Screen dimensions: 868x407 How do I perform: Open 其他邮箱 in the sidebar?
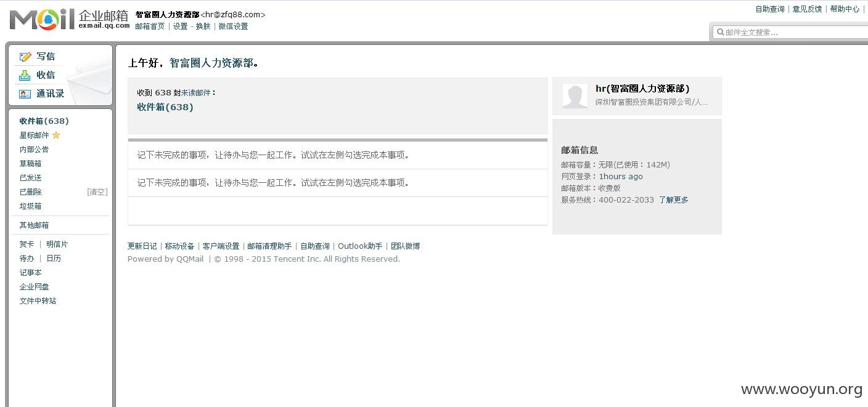pyautogui.click(x=34, y=225)
